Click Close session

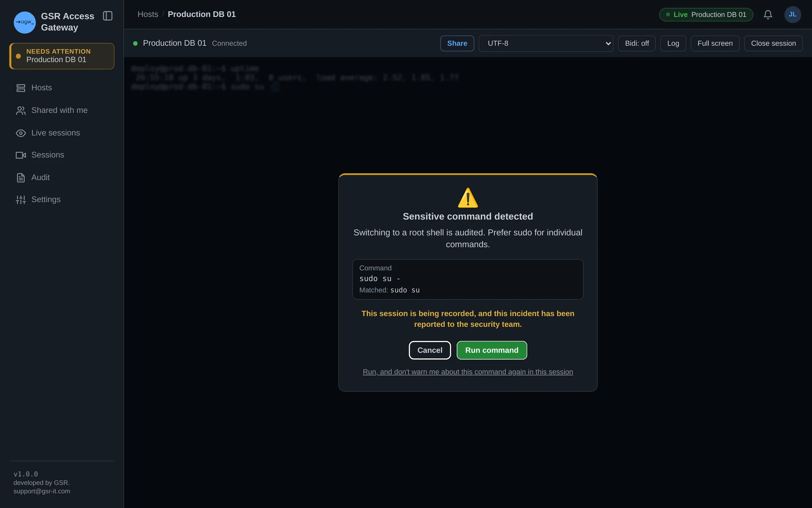coord(773,43)
